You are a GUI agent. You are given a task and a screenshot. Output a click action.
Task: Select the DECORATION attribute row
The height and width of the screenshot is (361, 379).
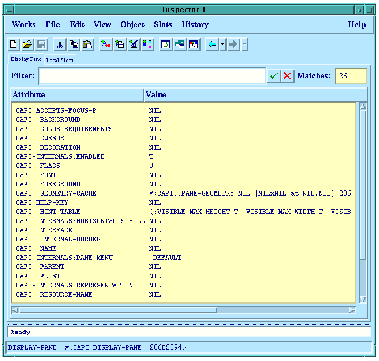coord(184,147)
